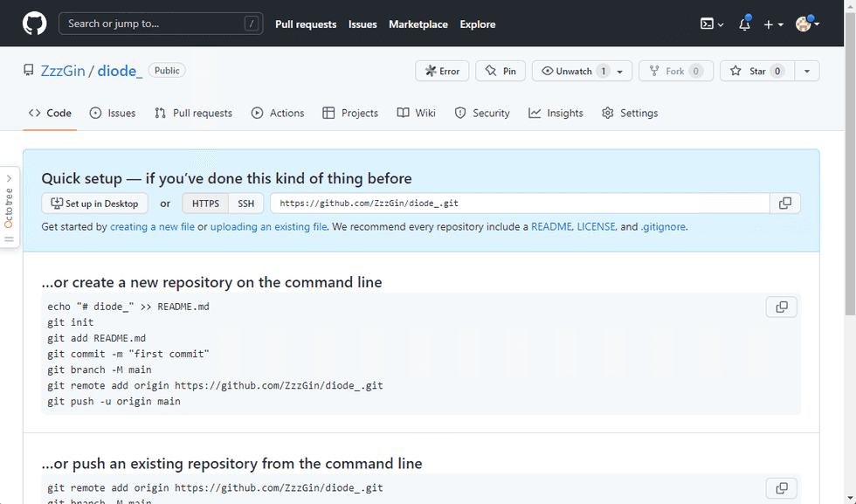Screen dimensions: 856x504
Task: Open the .gitignore recommendation link
Action: click(x=663, y=226)
